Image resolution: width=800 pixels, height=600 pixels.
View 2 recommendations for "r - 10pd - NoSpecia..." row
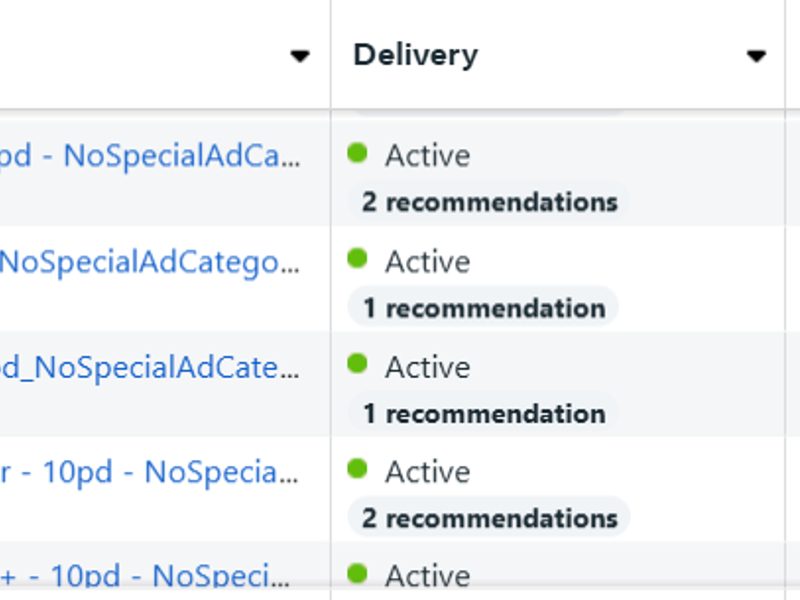[x=489, y=518]
